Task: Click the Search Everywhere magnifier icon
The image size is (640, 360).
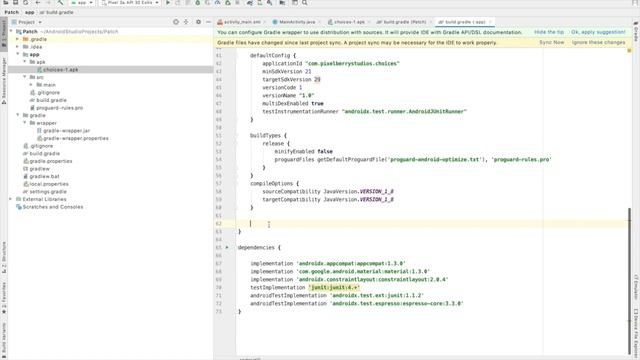Action: (x=304, y=2)
